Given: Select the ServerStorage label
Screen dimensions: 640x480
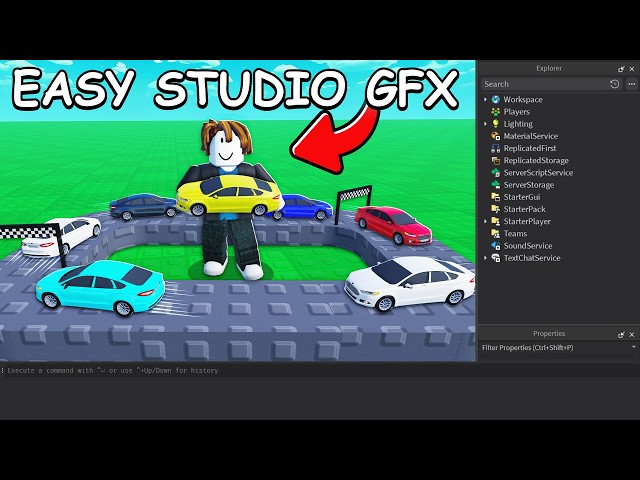Looking at the screenshot, I should click(529, 185).
